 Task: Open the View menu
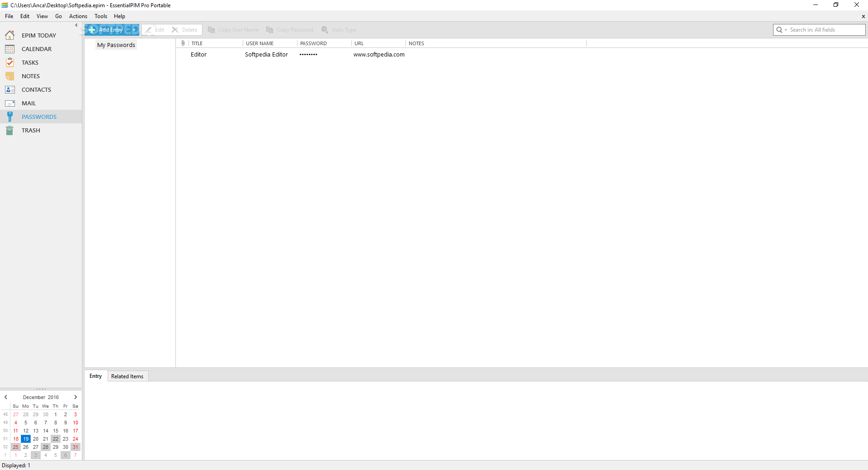tap(42, 16)
